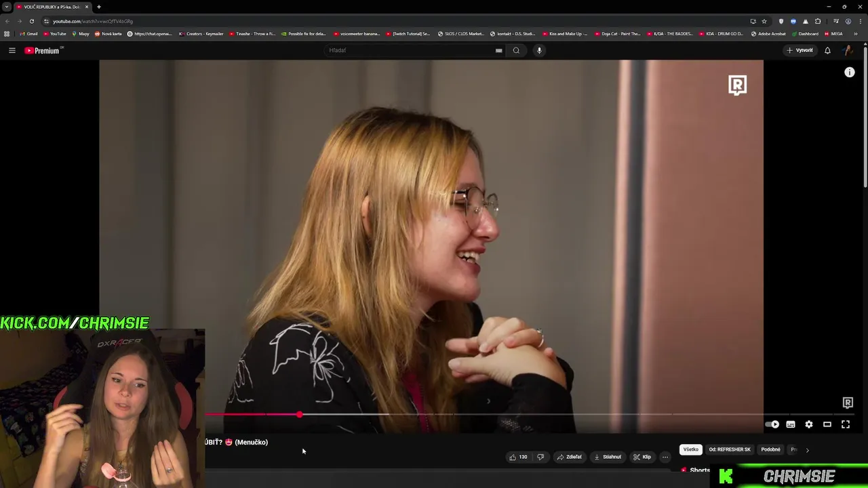Switch the player to theater mode
868x488 pixels.
827,424
